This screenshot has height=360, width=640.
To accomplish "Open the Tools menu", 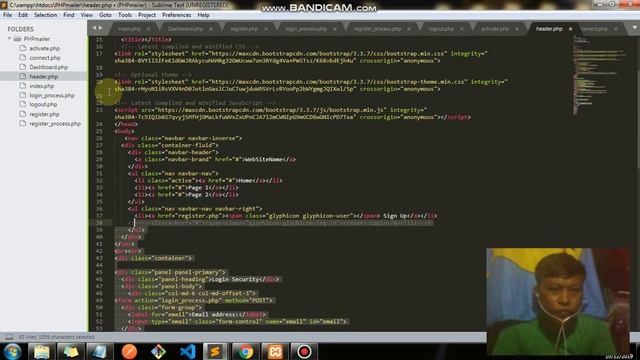I will (x=124, y=15).
